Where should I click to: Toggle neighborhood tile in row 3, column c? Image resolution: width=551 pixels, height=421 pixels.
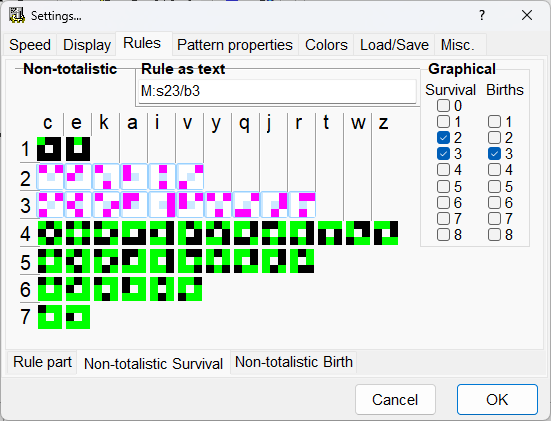[50, 205]
